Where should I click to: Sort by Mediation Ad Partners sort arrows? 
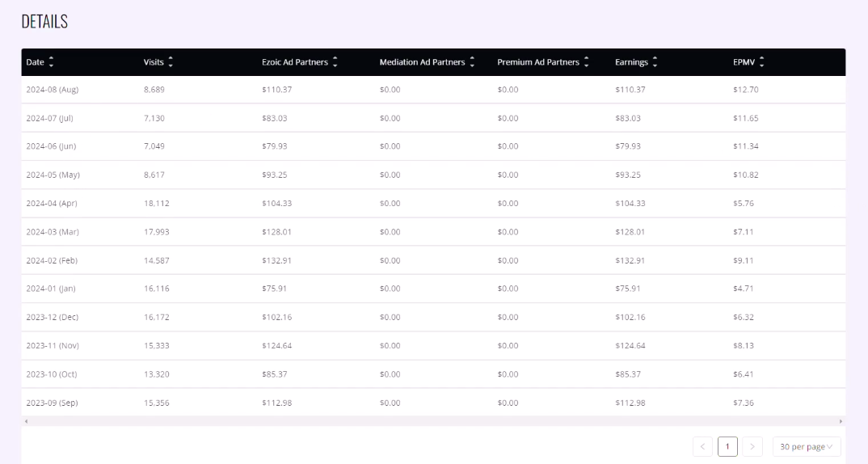[472, 62]
